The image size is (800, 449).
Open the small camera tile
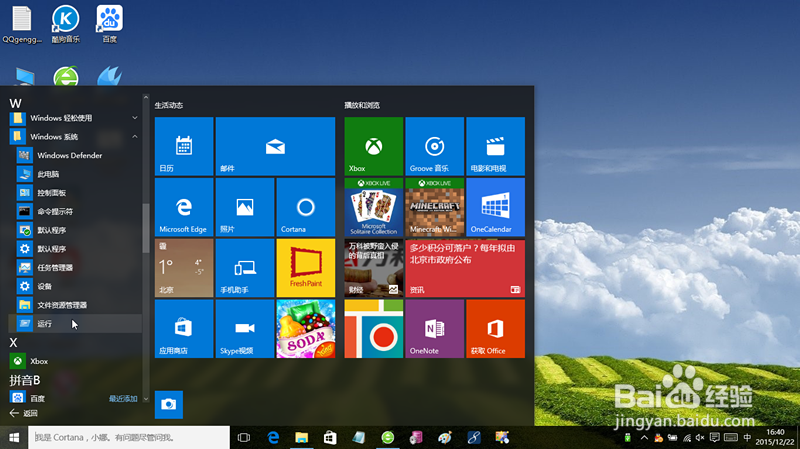pyautogui.click(x=168, y=405)
